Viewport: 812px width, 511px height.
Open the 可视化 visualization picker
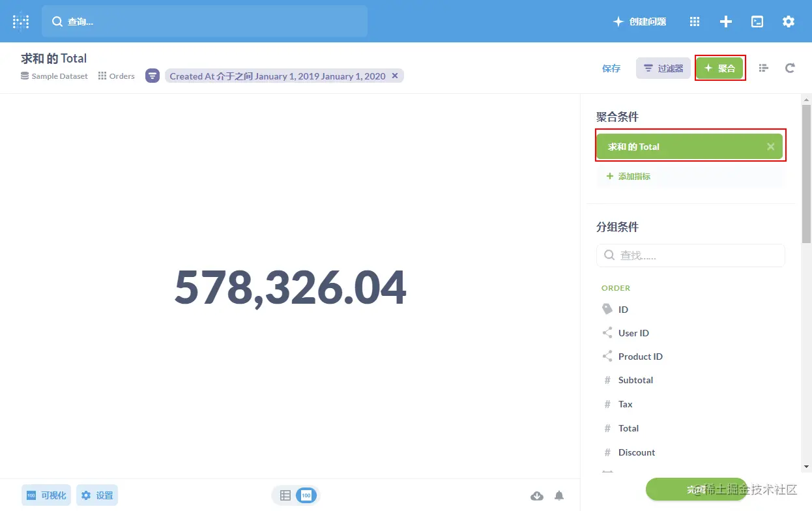pos(46,495)
